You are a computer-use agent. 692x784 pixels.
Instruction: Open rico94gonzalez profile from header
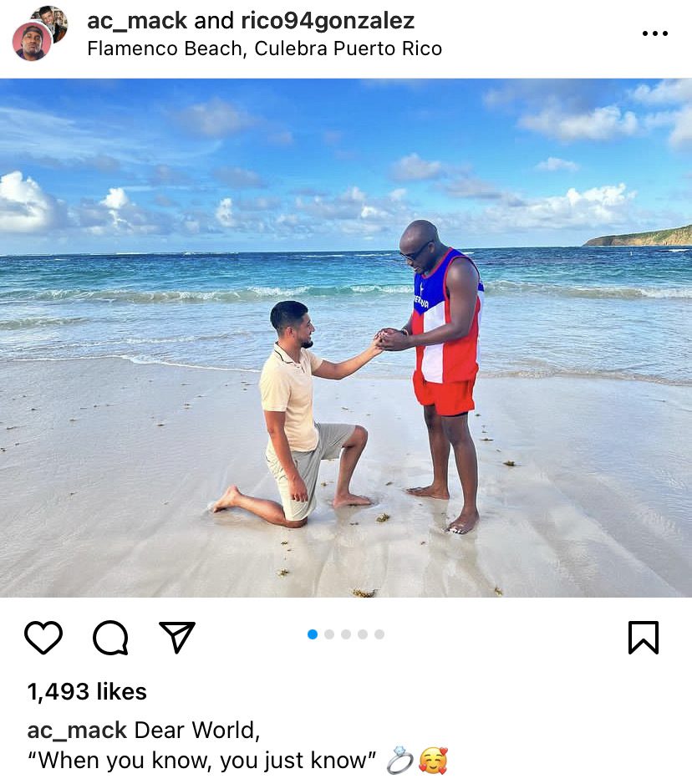click(328, 21)
